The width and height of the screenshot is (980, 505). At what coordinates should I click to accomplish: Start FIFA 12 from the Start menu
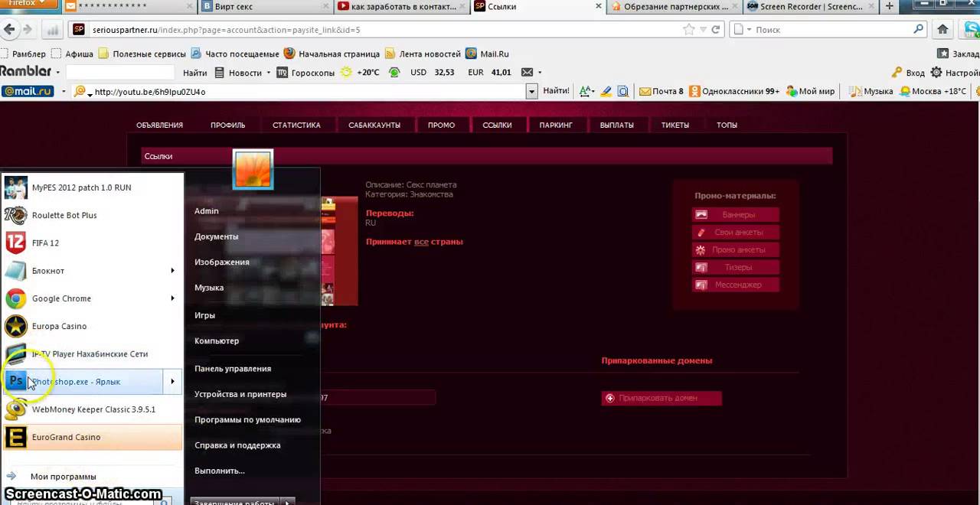(91, 243)
